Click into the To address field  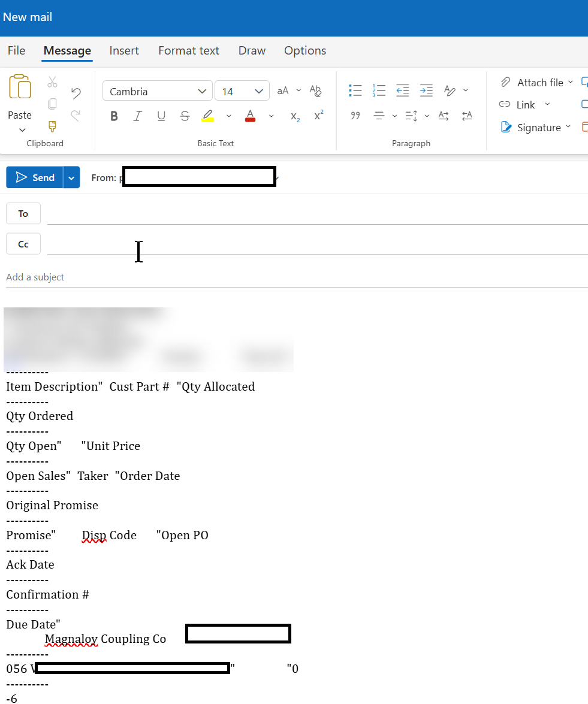[317, 214]
